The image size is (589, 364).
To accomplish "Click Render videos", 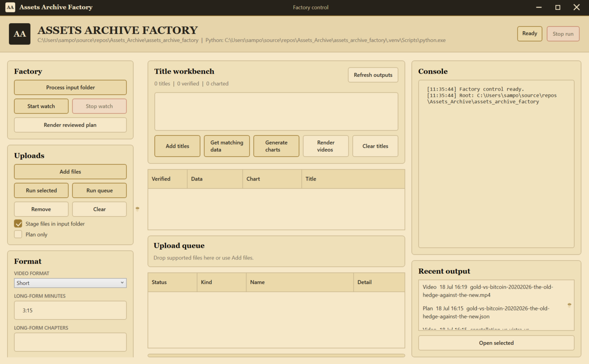I will click(x=326, y=146).
